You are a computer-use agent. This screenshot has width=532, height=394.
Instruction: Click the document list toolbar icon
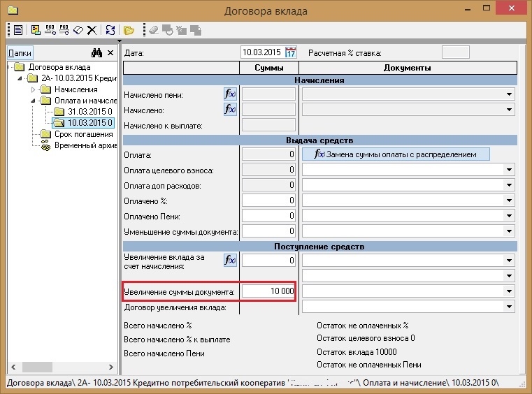click(x=18, y=30)
